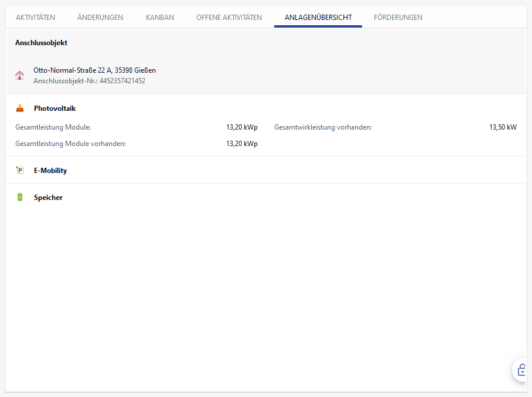The width and height of the screenshot is (532, 397).
Task: Select the Anlagenübersicht tab
Action: coord(318,18)
